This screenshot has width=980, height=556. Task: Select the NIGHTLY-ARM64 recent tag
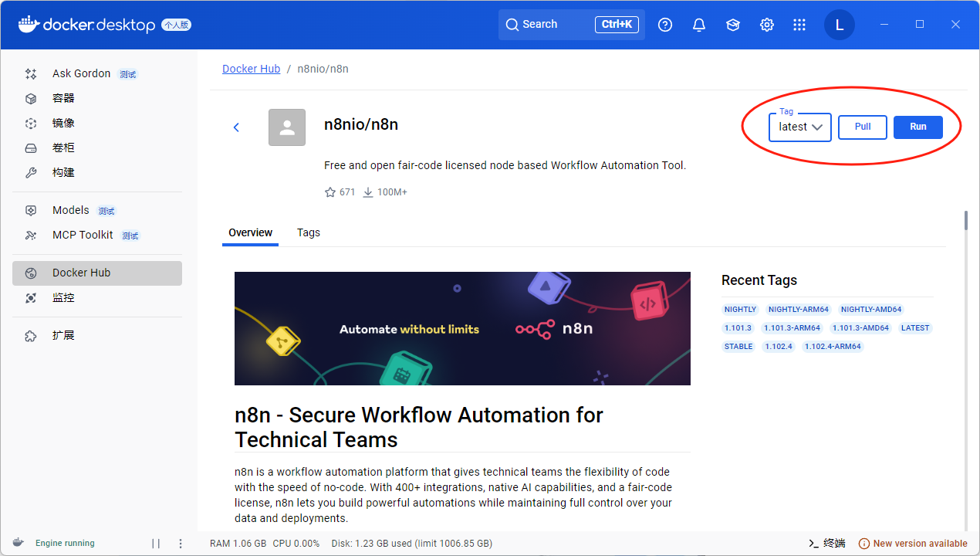click(798, 310)
